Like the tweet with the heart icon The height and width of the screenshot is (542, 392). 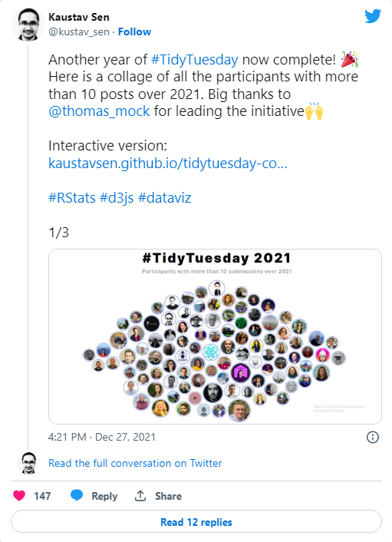pyautogui.click(x=19, y=496)
